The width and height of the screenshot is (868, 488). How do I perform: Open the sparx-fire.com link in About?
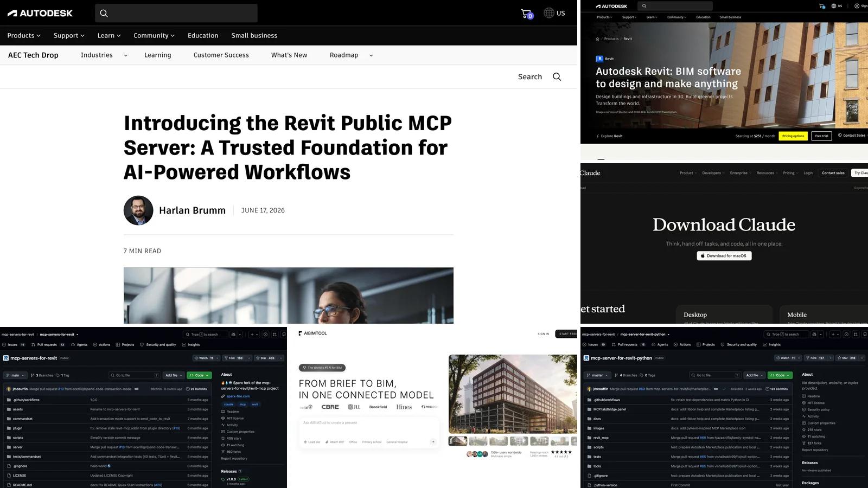click(x=238, y=396)
